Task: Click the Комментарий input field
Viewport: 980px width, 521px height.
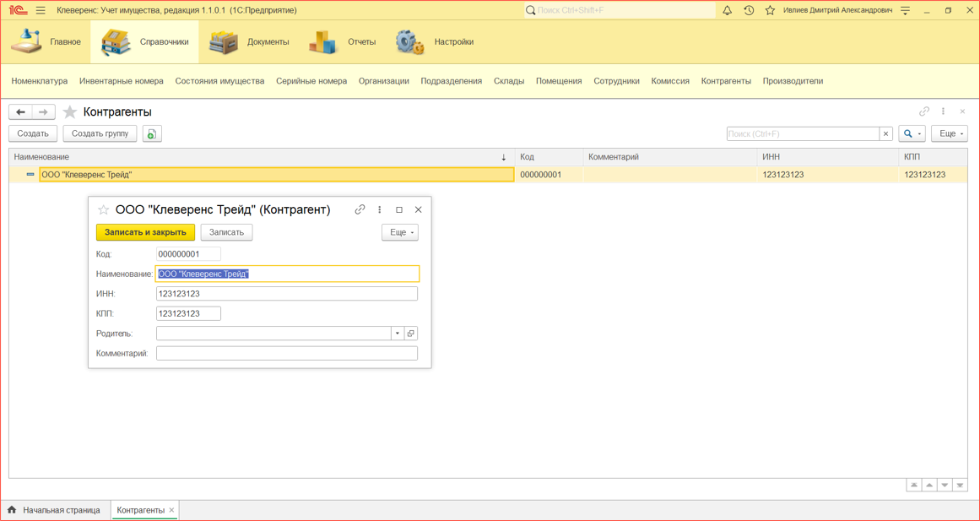Action: click(287, 353)
